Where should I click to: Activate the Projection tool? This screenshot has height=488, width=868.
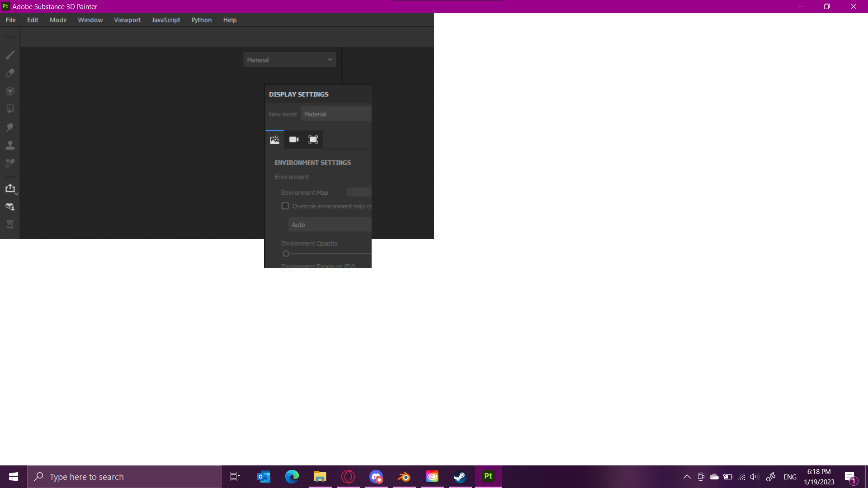pyautogui.click(x=10, y=91)
